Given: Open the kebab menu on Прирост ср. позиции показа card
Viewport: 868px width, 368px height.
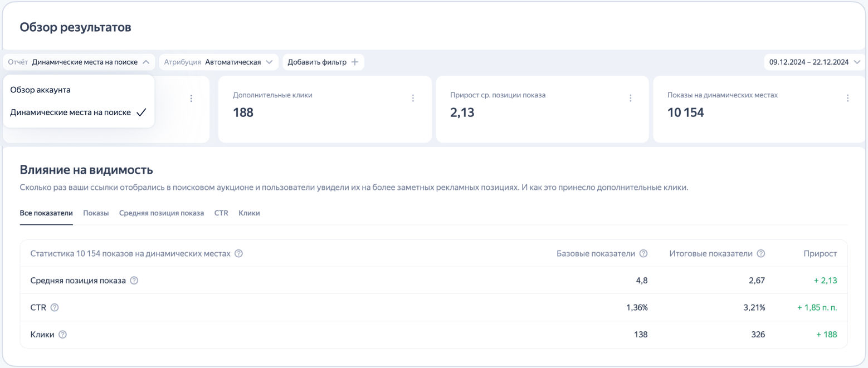Looking at the screenshot, I should coord(630,98).
